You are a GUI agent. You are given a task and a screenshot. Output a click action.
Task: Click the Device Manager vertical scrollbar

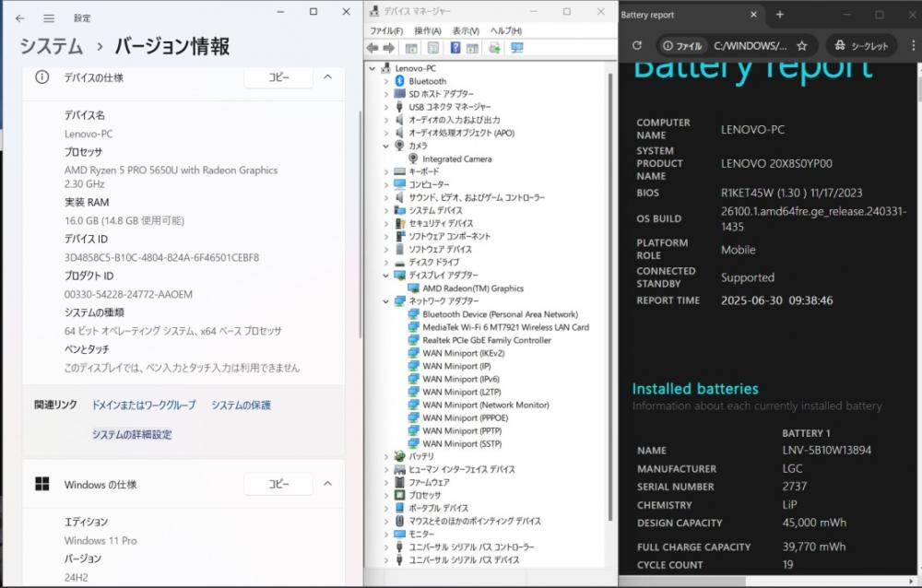coord(610,297)
